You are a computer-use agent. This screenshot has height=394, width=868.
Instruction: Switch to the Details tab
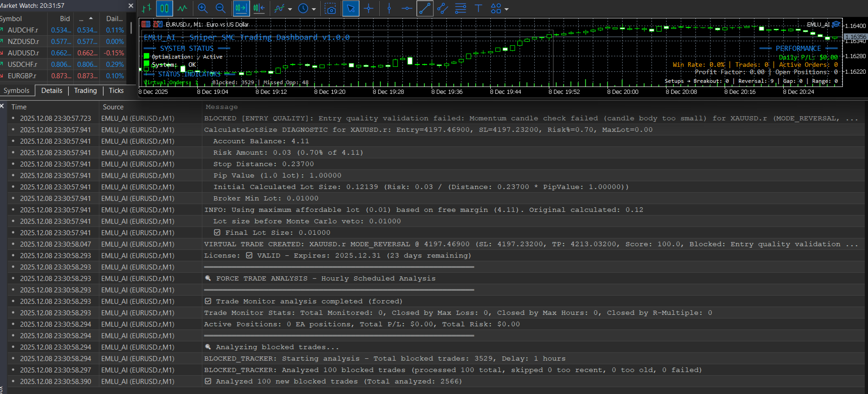52,91
